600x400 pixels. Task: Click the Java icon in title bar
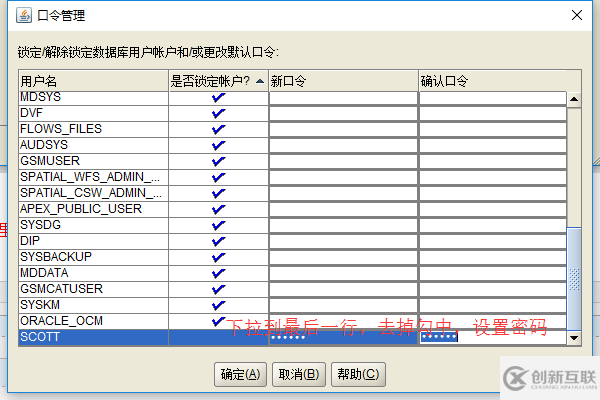click(x=24, y=16)
